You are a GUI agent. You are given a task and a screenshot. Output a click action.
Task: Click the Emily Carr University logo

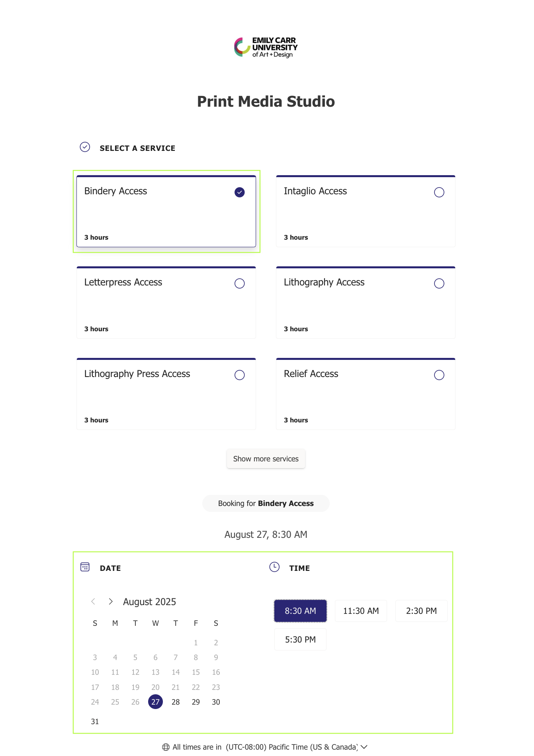(266, 47)
